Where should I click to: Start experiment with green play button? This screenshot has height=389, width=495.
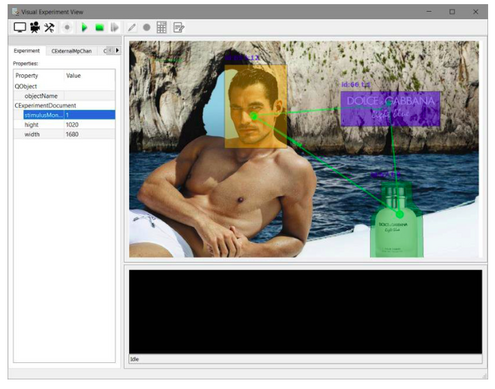pyautogui.click(x=84, y=27)
